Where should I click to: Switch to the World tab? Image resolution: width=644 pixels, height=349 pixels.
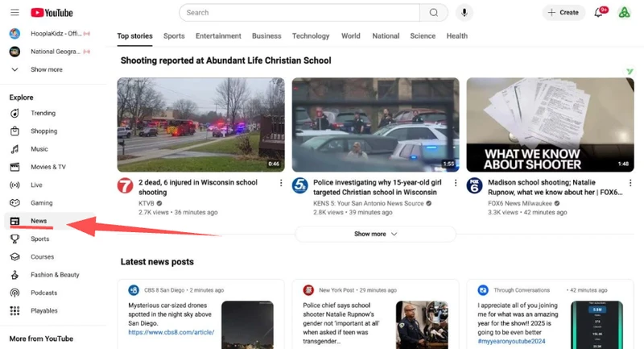pos(351,36)
